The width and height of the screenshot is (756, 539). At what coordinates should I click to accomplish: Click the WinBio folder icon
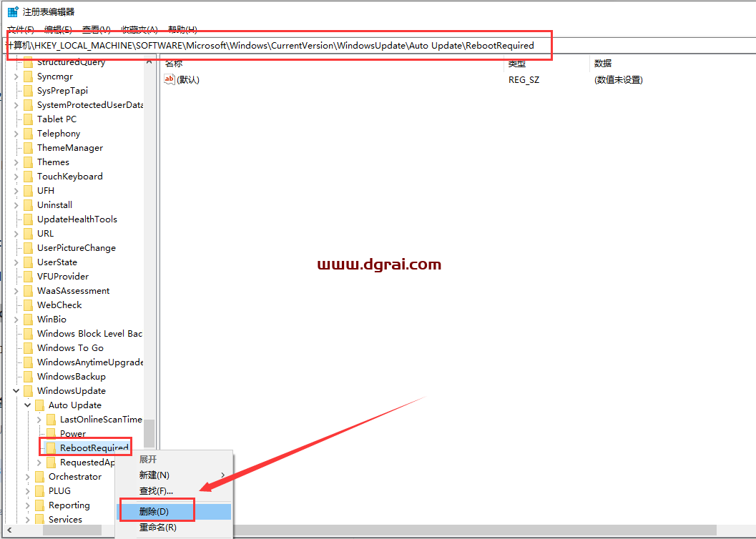tap(28, 320)
